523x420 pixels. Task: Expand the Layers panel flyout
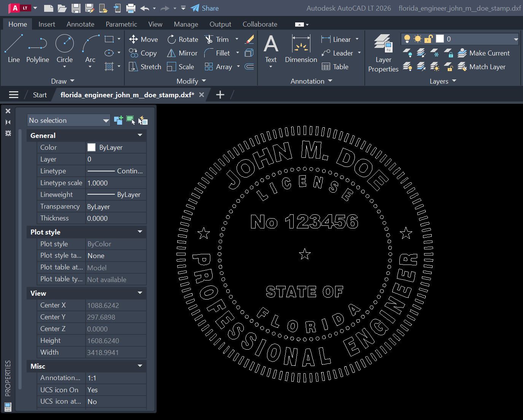click(x=454, y=81)
